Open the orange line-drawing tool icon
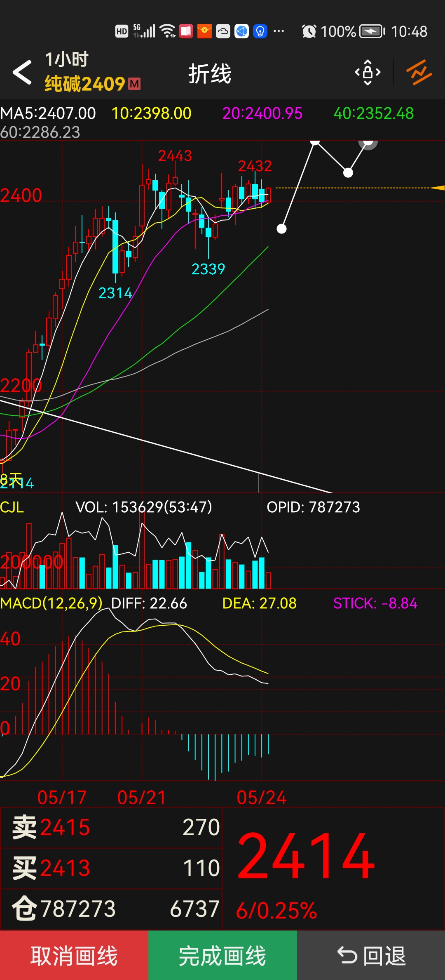The image size is (445, 980). click(419, 73)
